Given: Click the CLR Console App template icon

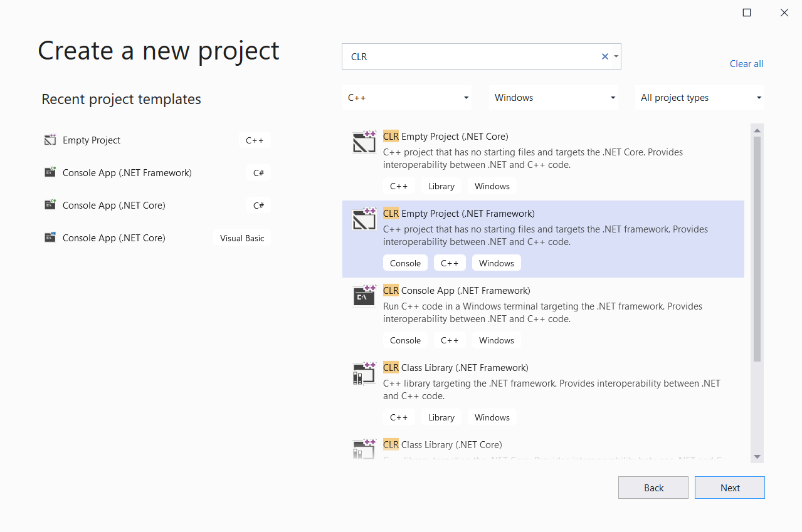Looking at the screenshot, I should (x=364, y=297).
